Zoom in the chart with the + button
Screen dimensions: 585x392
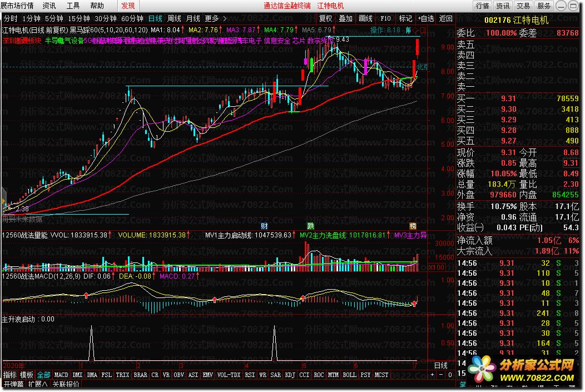coord(433,375)
